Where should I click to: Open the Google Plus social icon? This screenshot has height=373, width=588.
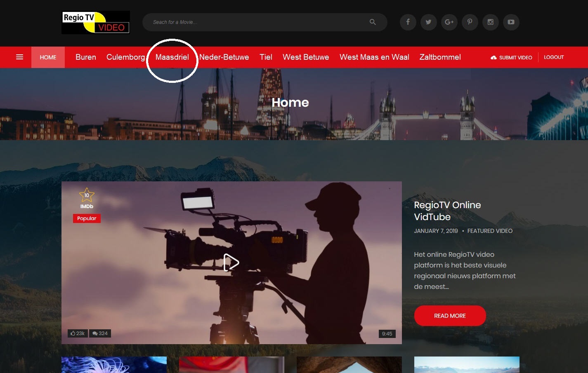click(x=449, y=22)
